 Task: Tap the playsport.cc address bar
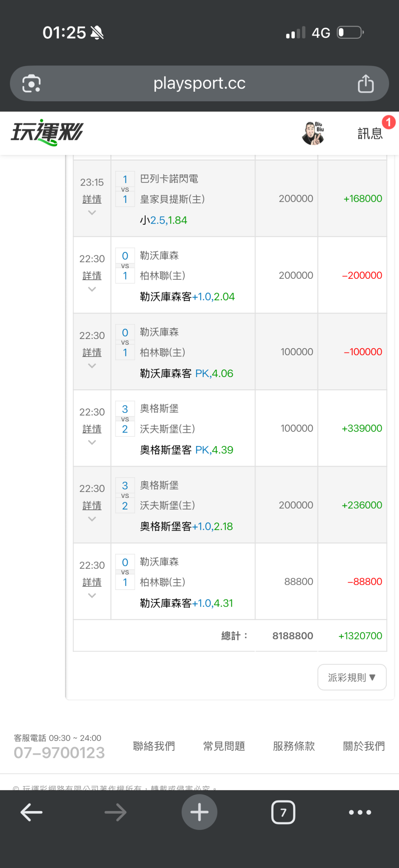[x=199, y=84]
